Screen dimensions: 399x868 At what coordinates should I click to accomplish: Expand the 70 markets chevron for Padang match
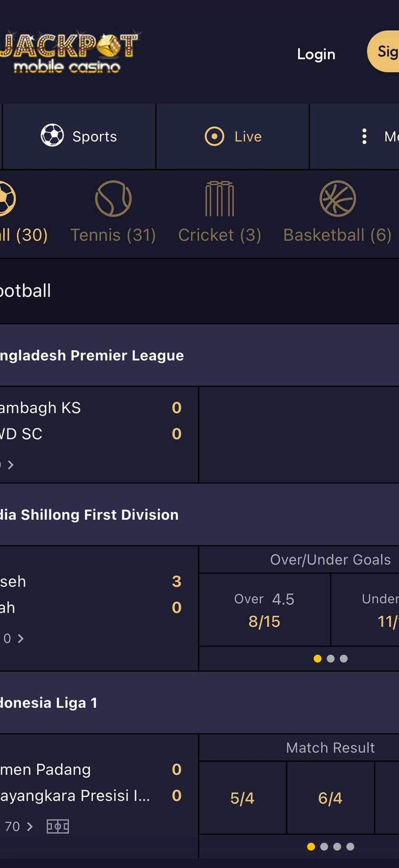pos(30,826)
